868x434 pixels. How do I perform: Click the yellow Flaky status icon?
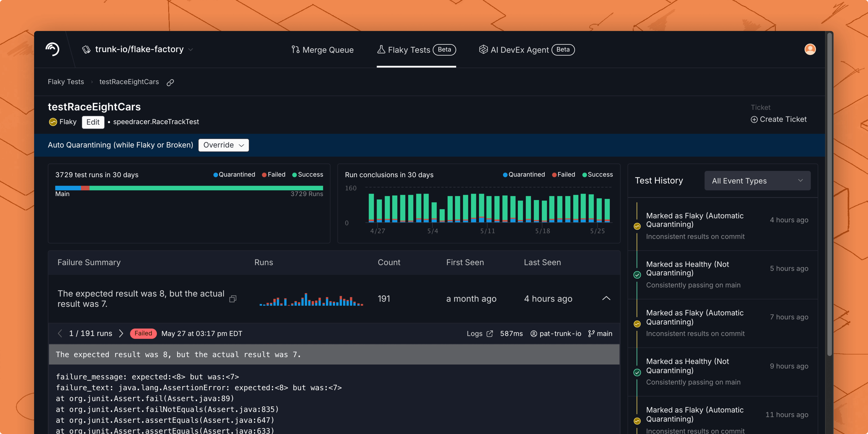point(53,122)
